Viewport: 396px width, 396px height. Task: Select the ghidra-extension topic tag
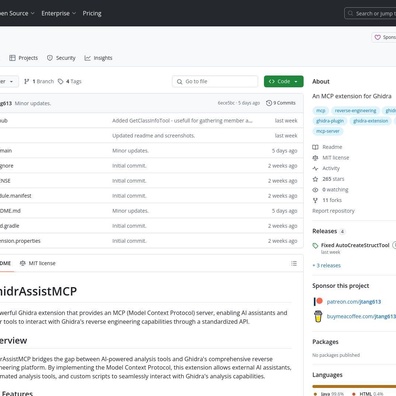[x=371, y=121]
